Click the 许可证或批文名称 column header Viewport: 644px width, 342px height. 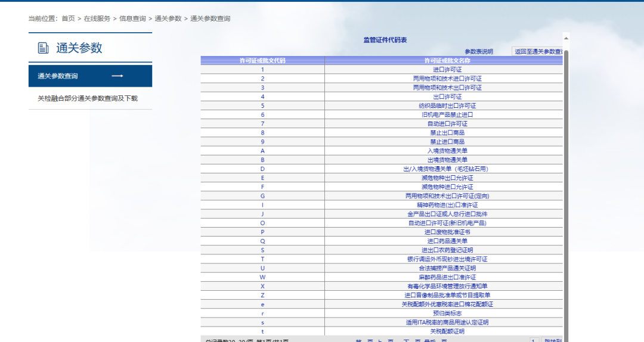point(447,60)
